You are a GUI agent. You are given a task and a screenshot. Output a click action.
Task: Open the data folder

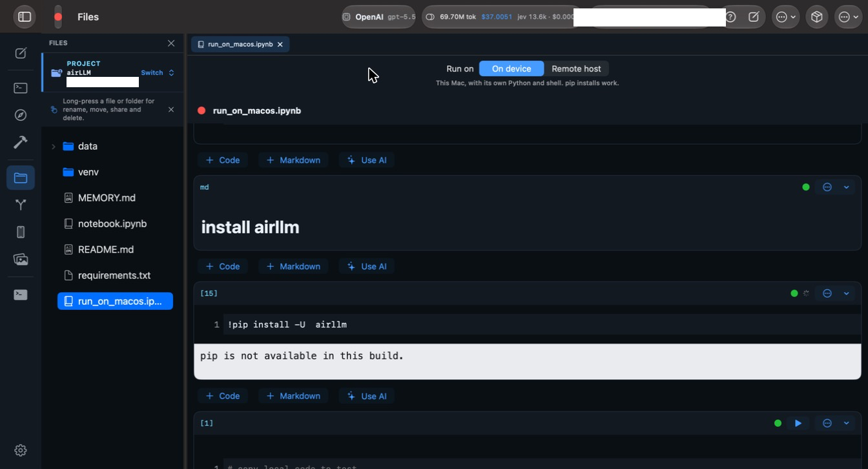pyautogui.click(x=87, y=147)
